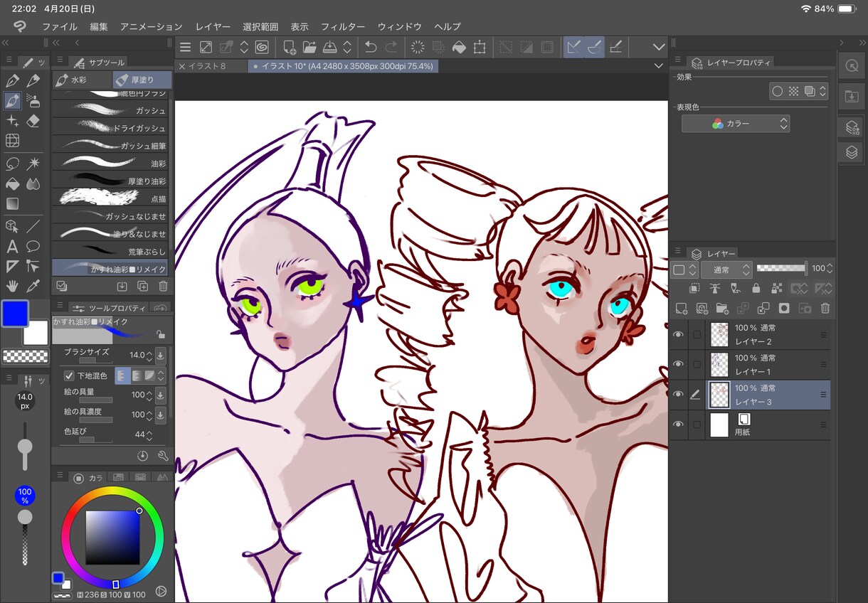868x603 pixels.
Task: Check the selection box of レイヤー 1
Action: (x=697, y=364)
